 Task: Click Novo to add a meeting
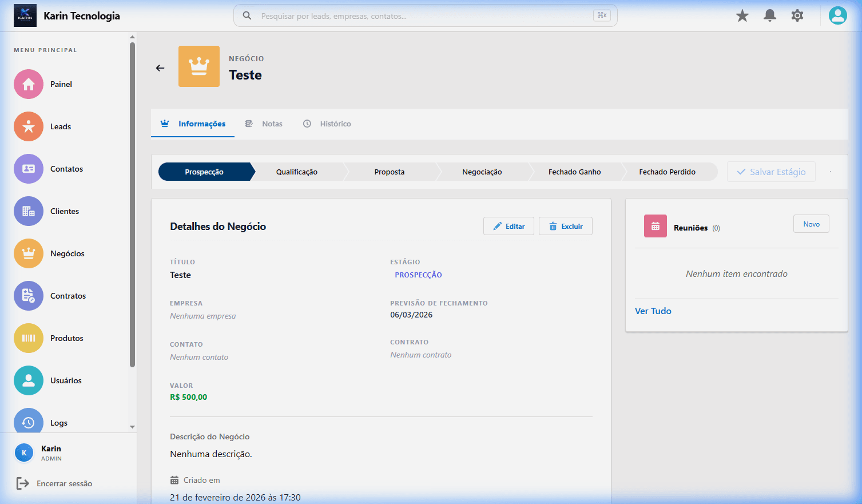pyautogui.click(x=811, y=224)
